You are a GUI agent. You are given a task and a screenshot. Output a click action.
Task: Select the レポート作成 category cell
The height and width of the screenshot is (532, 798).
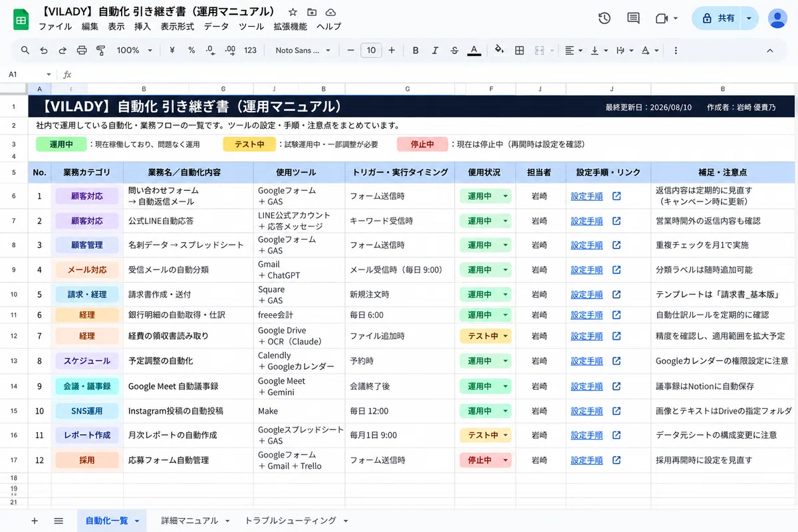tap(87, 435)
